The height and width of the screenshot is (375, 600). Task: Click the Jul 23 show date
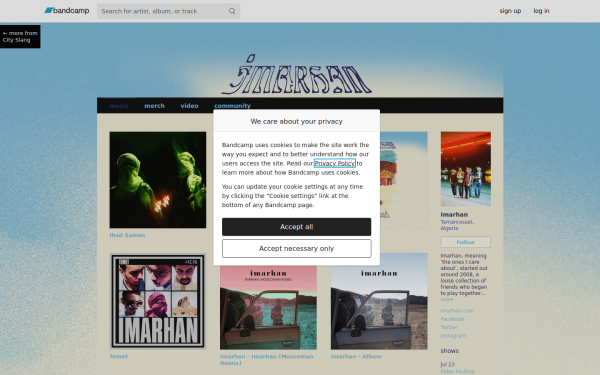447,364
